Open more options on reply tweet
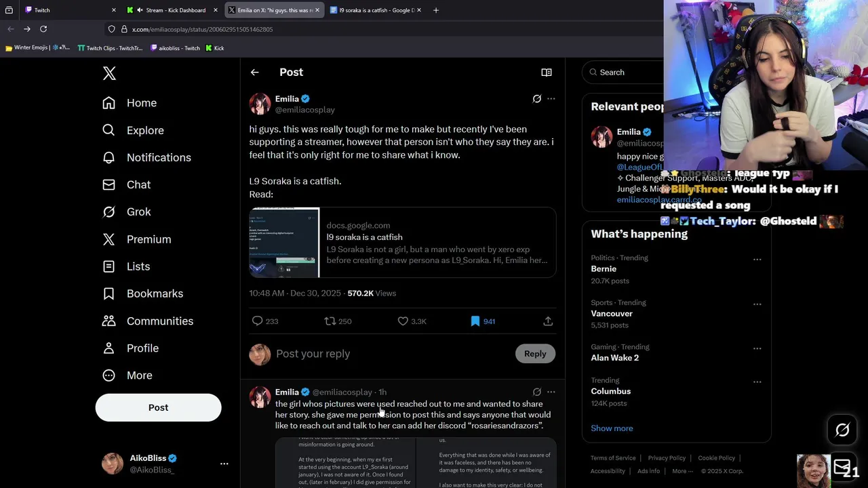Screen dimensions: 868x488 (551, 392)
